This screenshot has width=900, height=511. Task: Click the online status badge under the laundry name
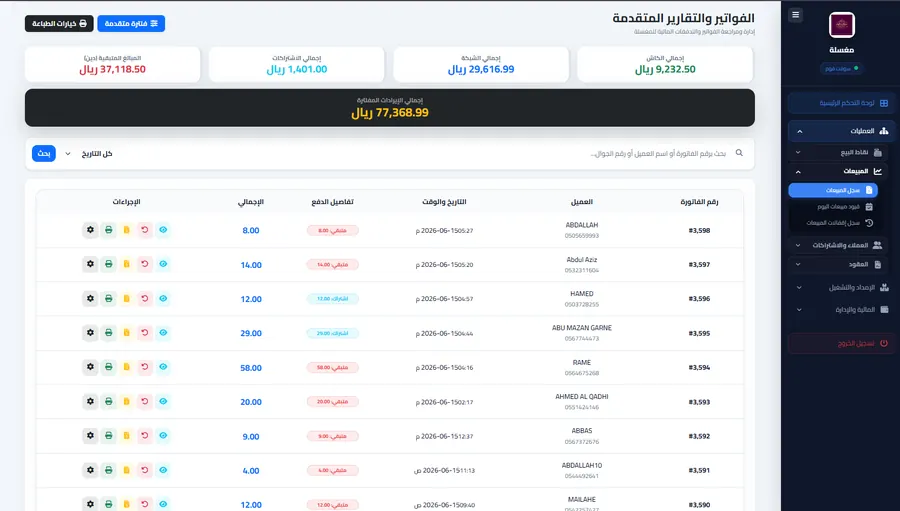841,68
